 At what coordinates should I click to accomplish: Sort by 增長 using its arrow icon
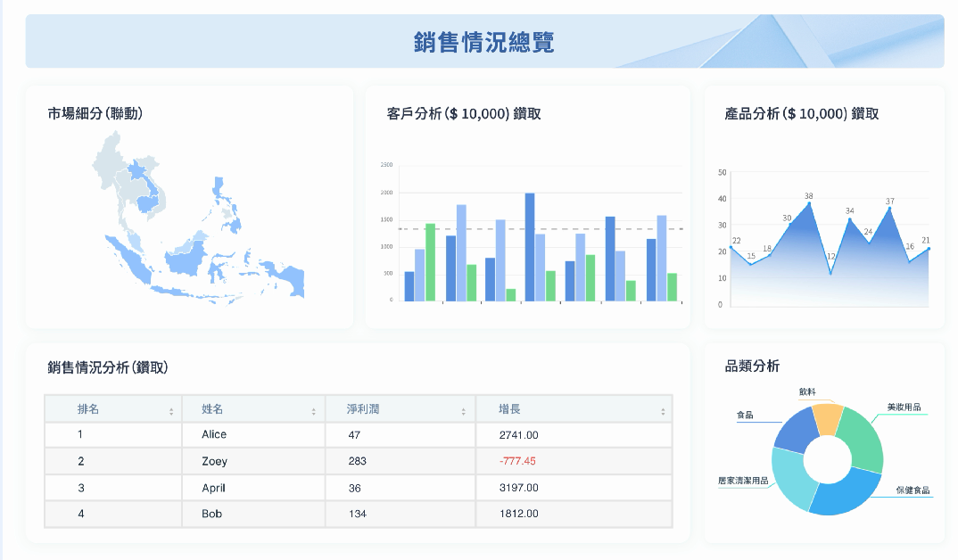[x=663, y=412]
